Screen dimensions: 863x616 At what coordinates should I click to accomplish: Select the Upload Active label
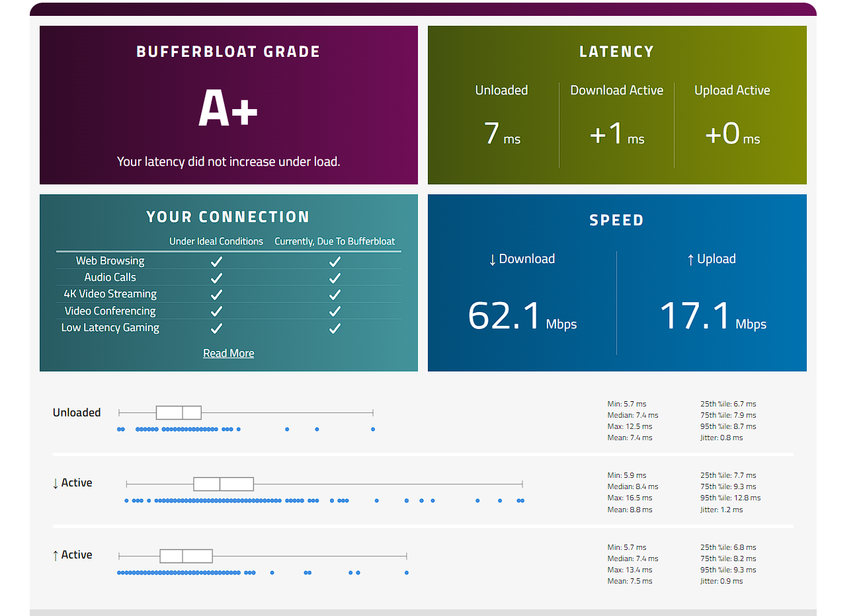point(732,91)
